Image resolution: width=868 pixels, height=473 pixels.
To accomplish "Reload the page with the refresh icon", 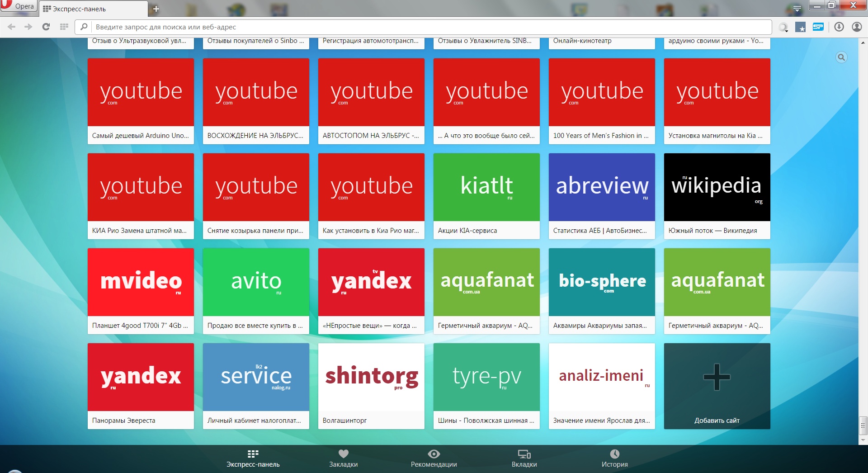I will coord(46,27).
